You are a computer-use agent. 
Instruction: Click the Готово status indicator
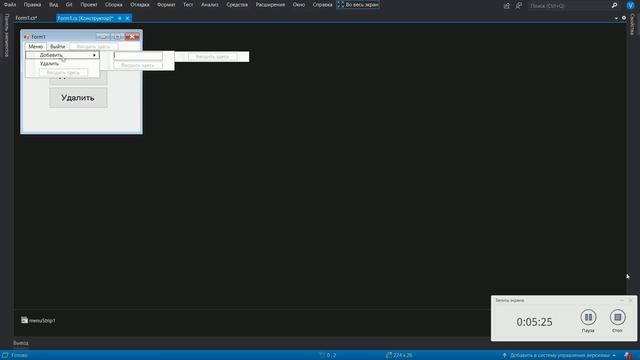[19, 356]
